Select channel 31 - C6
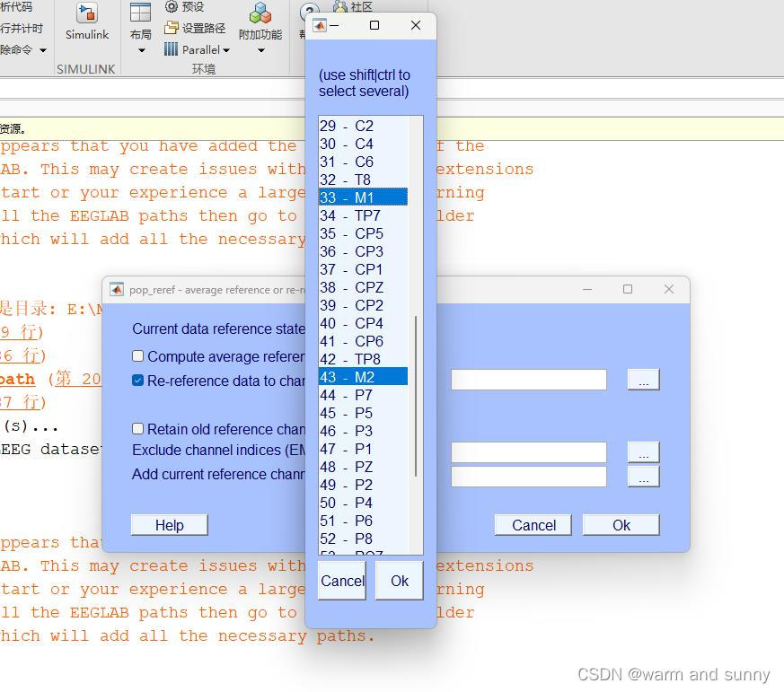The width and height of the screenshot is (784, 692). pos(364,162)
